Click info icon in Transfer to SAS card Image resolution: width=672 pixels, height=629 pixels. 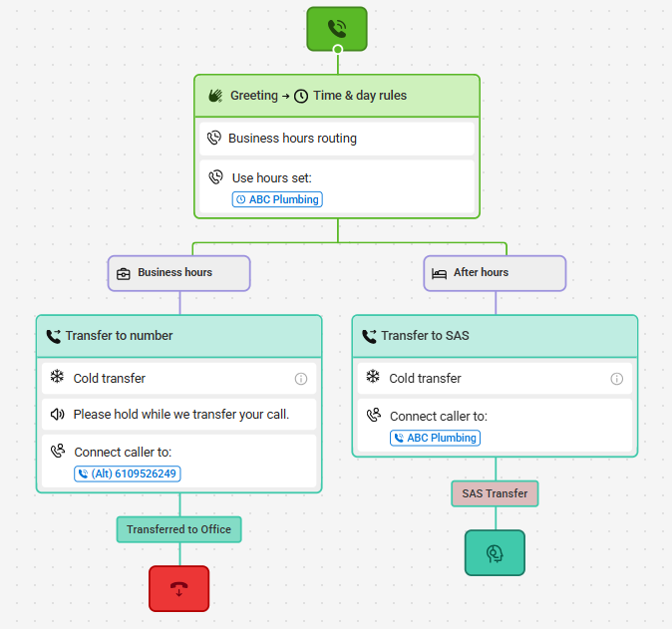(x=617, y=379)
